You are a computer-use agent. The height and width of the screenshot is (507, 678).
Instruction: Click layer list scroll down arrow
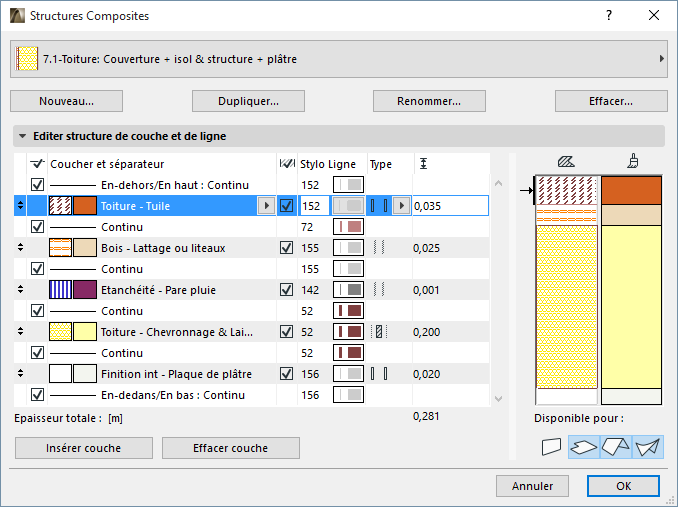(499, 399)
